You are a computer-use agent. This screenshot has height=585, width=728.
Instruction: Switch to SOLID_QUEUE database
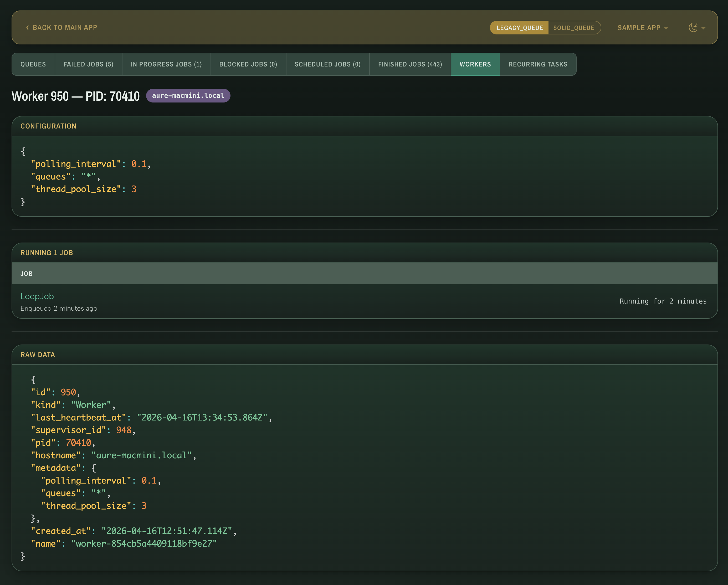574,28
